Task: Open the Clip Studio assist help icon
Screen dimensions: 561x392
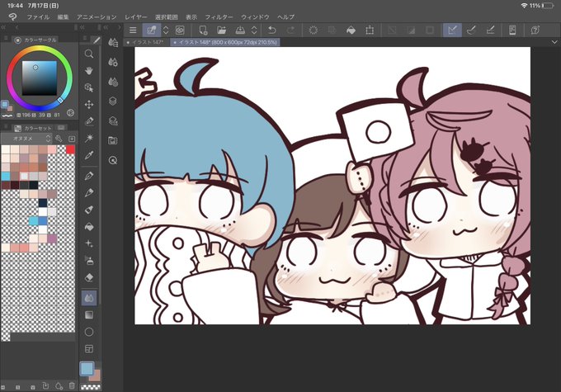Action: (535, 30)
